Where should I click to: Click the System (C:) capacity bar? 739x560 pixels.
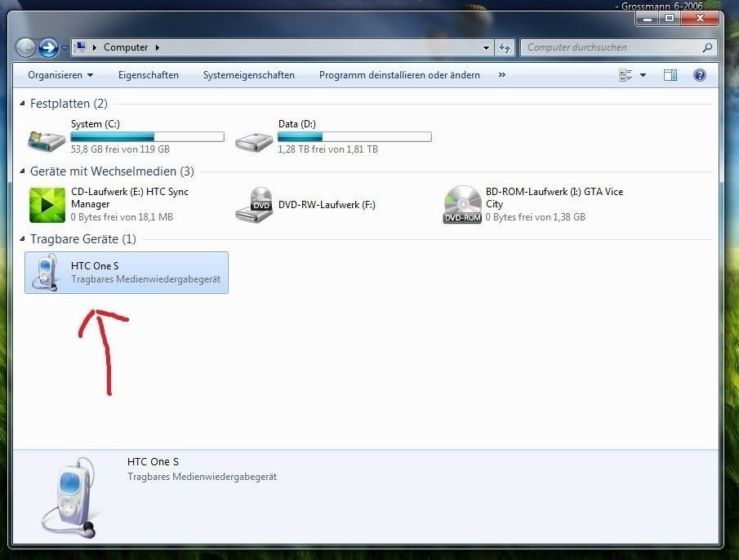point(147,136)
